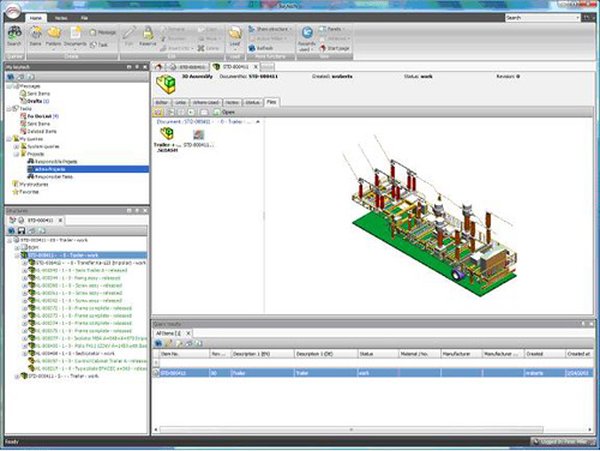Select Sent Items under Messages
The image size is (600, 451).
35,94
